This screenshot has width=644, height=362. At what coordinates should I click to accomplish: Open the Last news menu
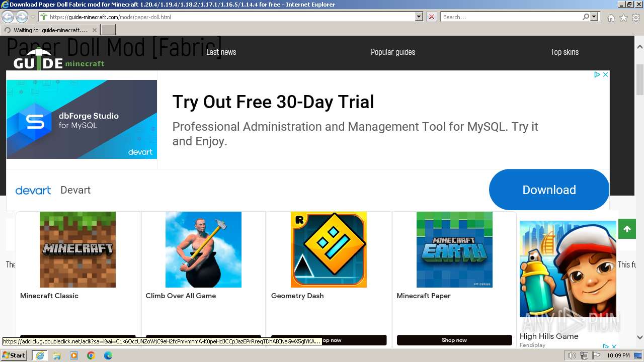click(221, 52)
